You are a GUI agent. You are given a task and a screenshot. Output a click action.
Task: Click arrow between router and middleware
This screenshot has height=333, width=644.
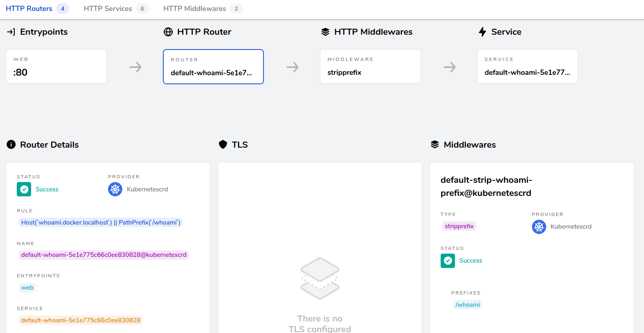click(293, 67)
